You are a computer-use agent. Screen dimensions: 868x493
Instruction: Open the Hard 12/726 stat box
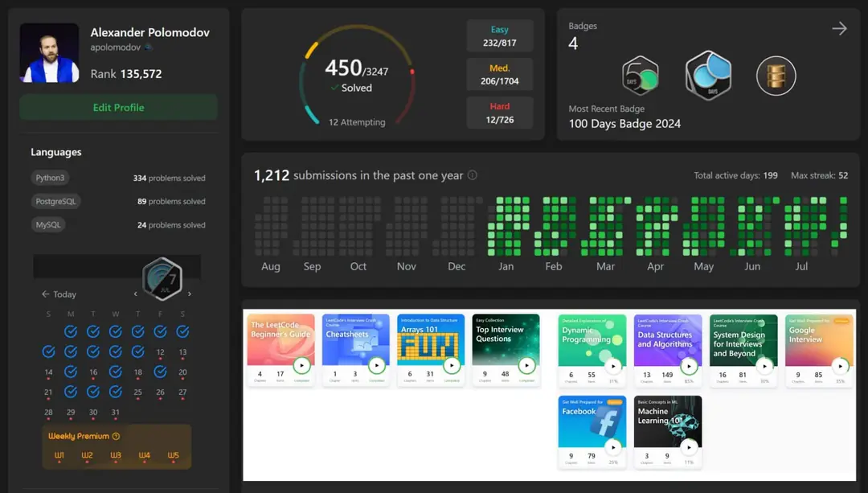500,113
